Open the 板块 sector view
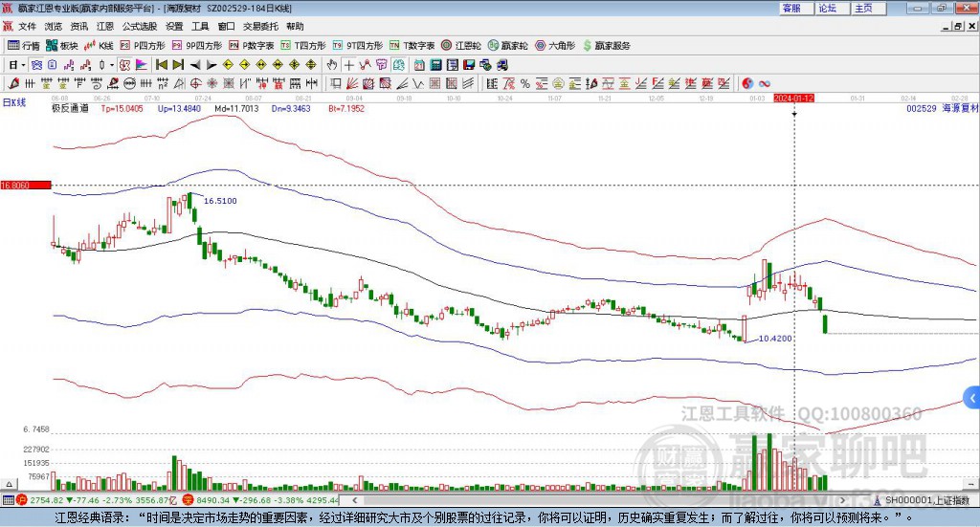This screenshot has width=980, height=527. point(61,46)
